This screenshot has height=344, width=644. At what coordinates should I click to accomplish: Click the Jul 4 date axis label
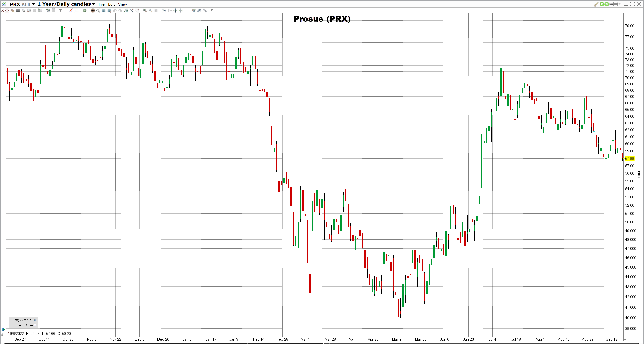pyautogui.click(x=492, y=339)
